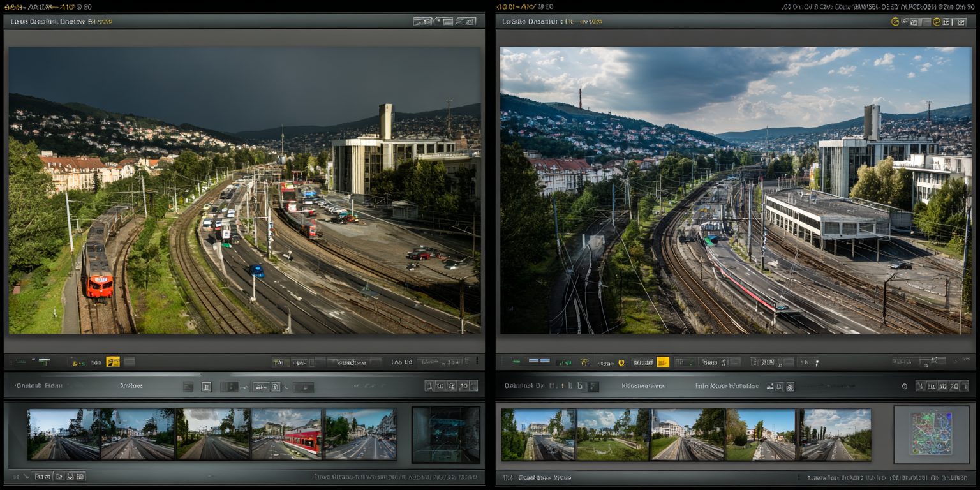Open the colorful map thumbnail in right window
Viewport: 980px width, 490px height.
click(x=931, y=434)
